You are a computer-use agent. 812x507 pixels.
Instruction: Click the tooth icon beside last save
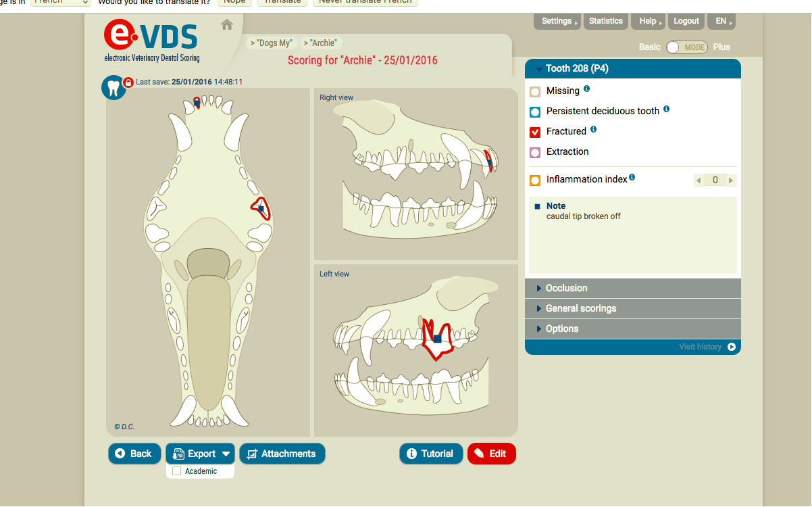(x=113, y=87)
